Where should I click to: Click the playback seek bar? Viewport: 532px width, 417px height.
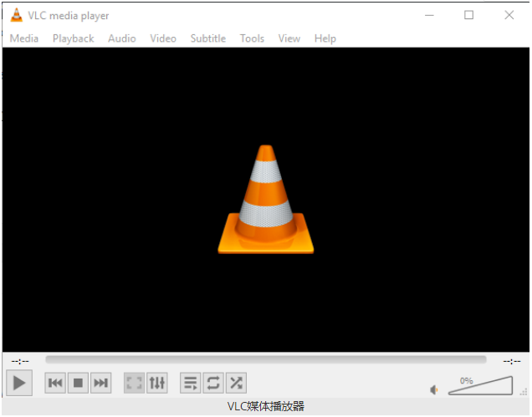(x=266, y=360)
